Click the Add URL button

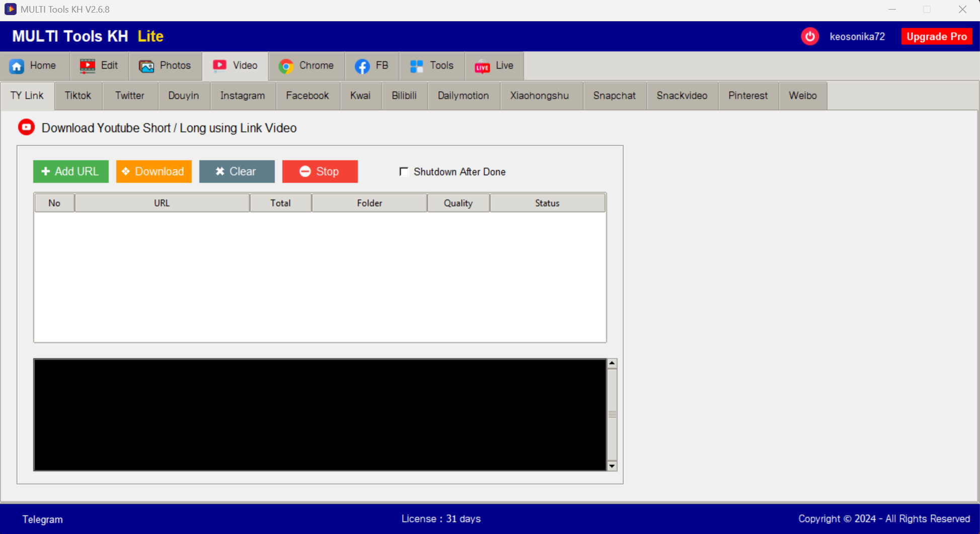(70, 171)
